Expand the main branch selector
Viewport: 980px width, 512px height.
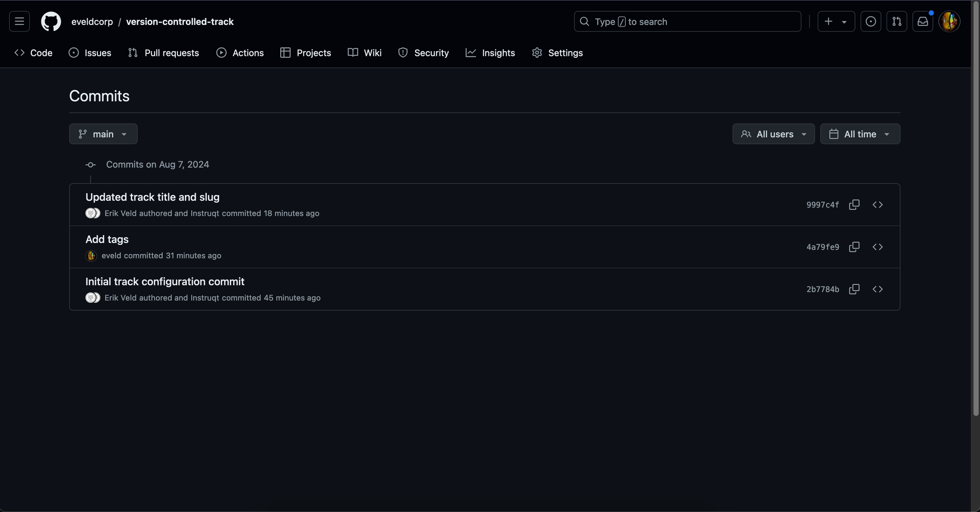[x=103, y=134]
